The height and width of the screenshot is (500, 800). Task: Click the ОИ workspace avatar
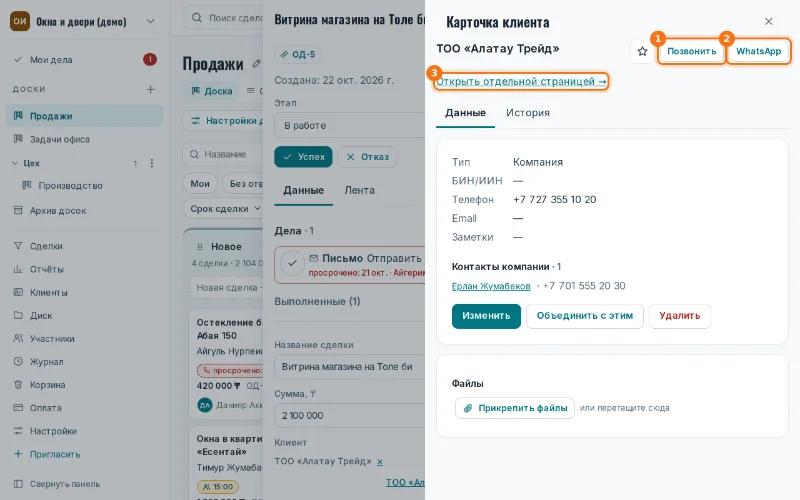20,21
